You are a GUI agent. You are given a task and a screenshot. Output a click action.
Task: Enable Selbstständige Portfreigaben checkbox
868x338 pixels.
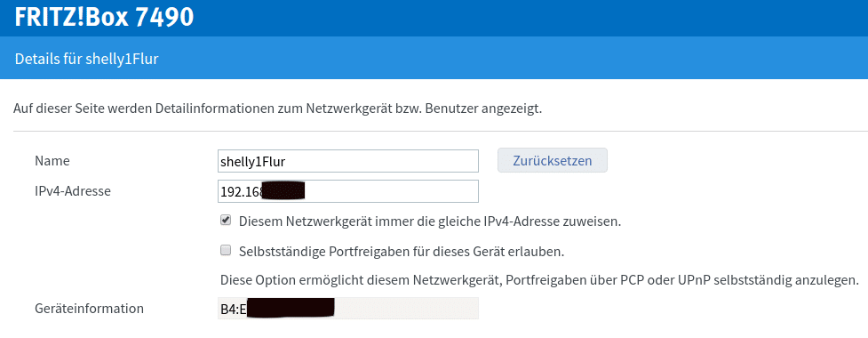pos(226,251)
